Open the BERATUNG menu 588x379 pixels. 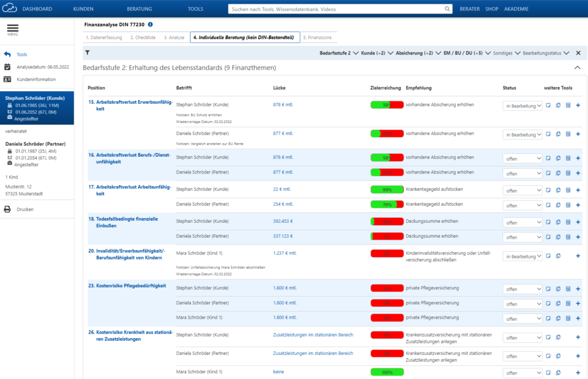coord(139,9)
